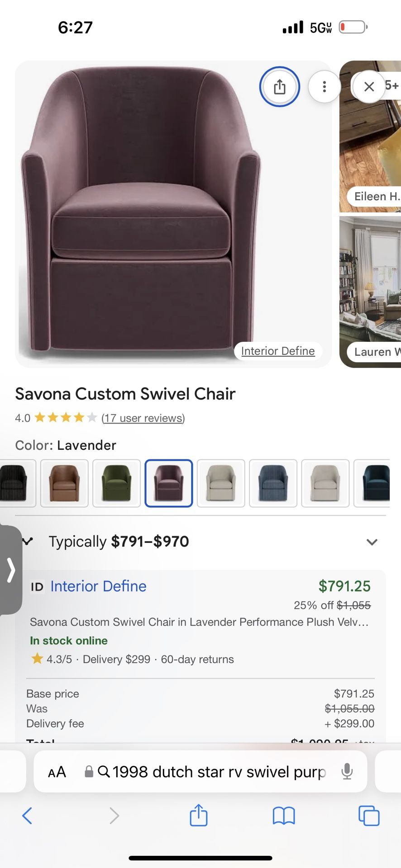Collapse the Interior Define offer chevron

coord(28,541)
